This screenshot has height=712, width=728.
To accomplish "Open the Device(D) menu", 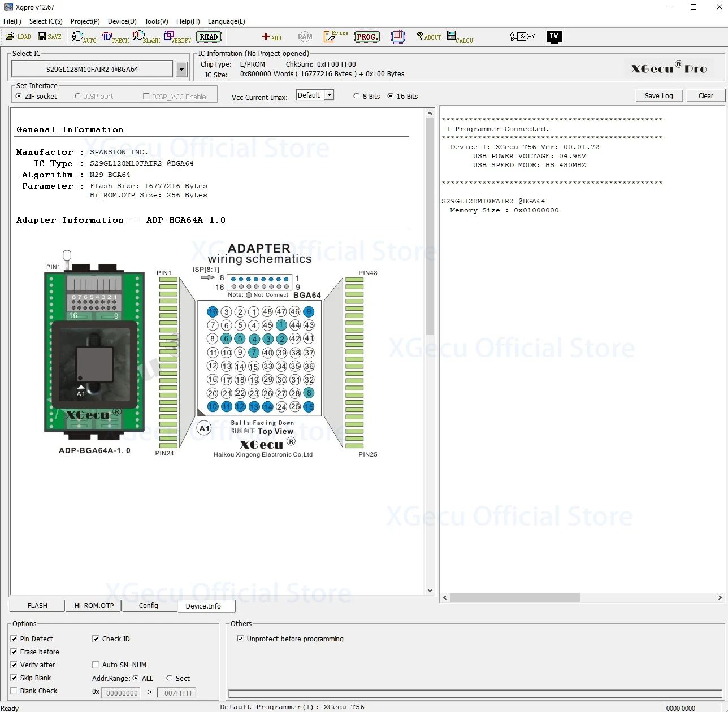I will (122, 21).
